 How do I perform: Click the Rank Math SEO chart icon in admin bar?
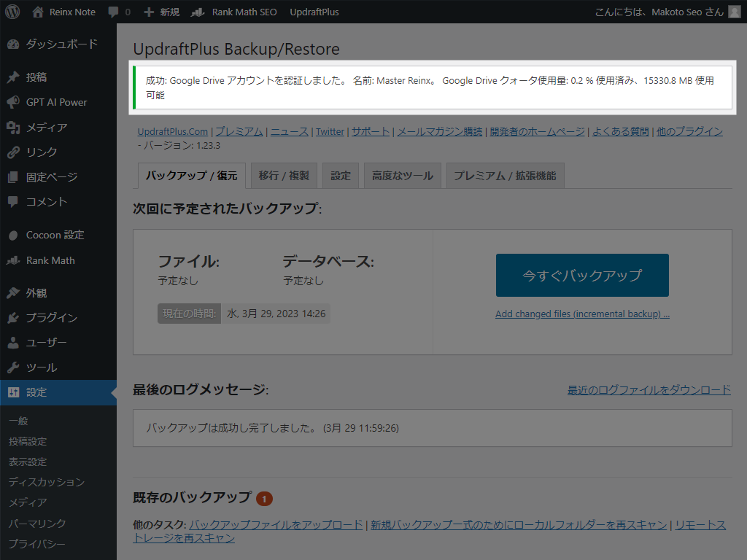click(x=198, y=12)
